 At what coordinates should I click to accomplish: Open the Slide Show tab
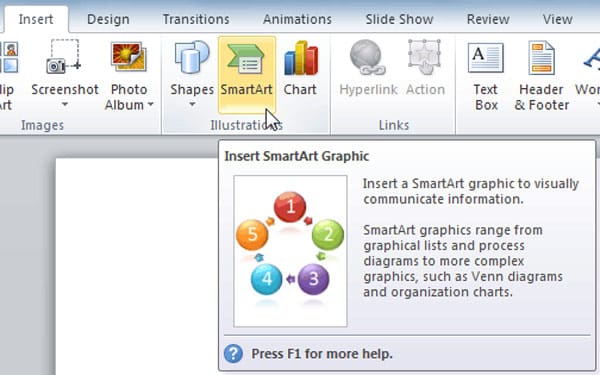399,19
